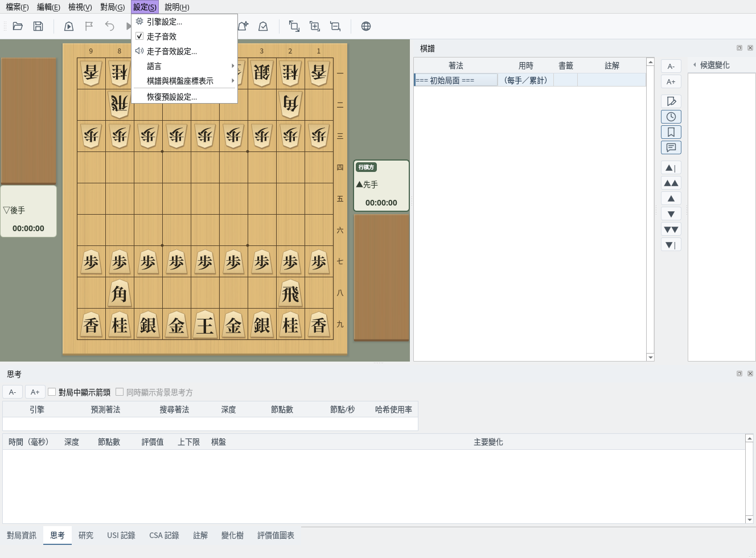The width and height of the screenshot is (756, 558).
Task: Click the expand-board plus frame icon
Action: 314,26
